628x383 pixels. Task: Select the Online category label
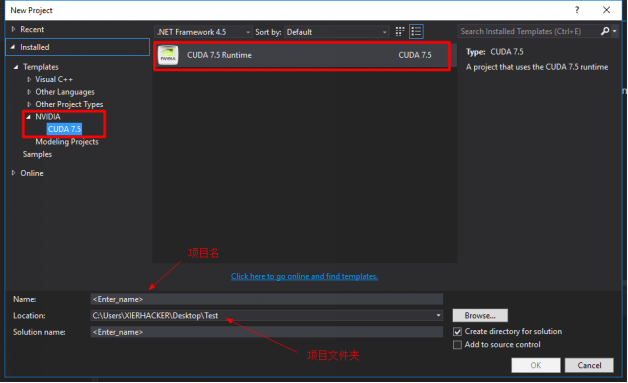32,173
